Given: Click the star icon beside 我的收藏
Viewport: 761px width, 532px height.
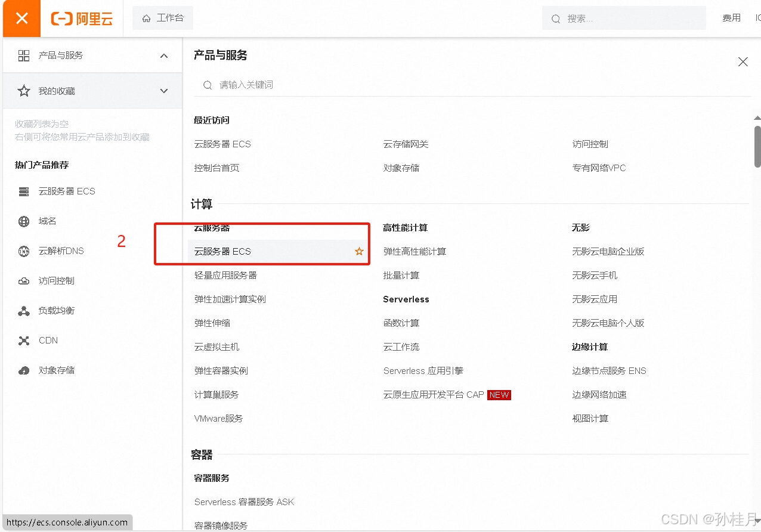Looking at the screenshot, I should tap(24, 91).
